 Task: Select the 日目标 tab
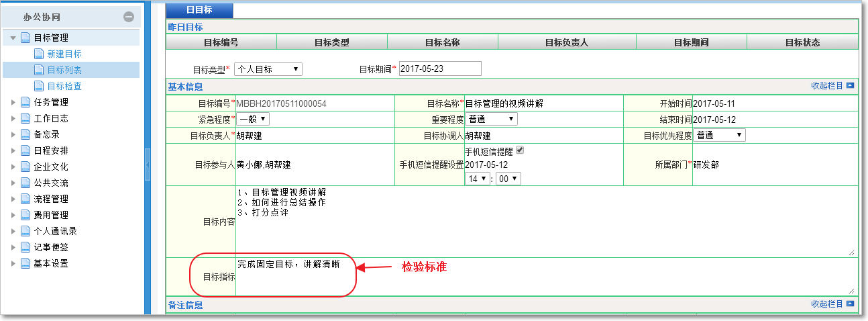click(199, 10)
